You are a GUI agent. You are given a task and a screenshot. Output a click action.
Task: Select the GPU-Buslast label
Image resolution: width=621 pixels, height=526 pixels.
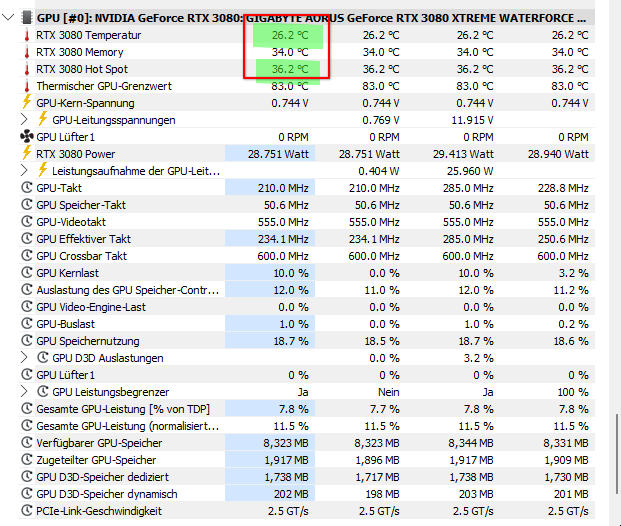[x=65, y=324]
